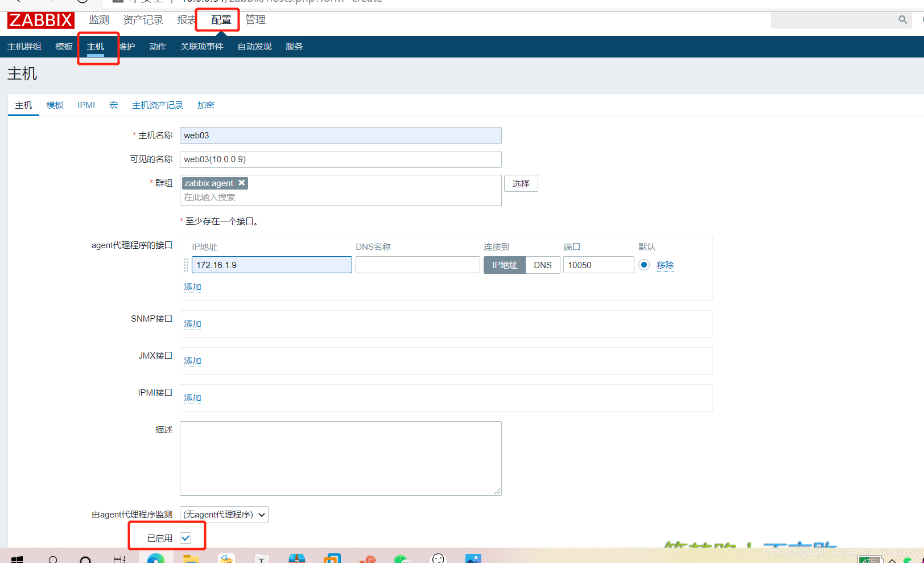Image resolution: width=924 pixels, height=563 pixels.
Task: Switch to the 主机资产记录 tab
Action: click(158, 105)
